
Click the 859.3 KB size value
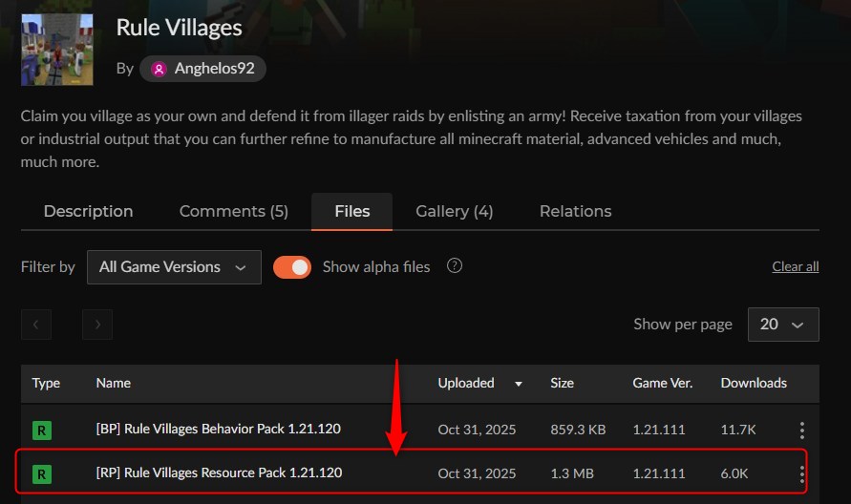(x=578, y=430)
